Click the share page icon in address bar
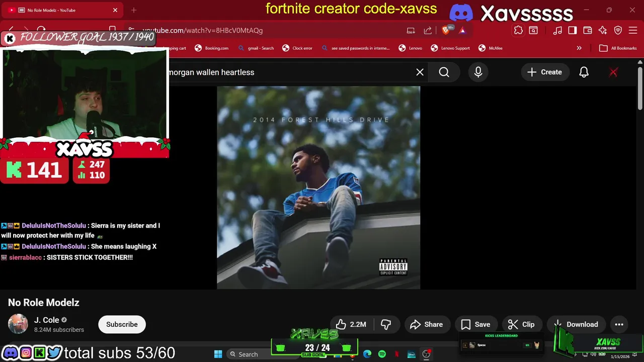This screenshot has height=362, width=644. (x=428, y=30)
